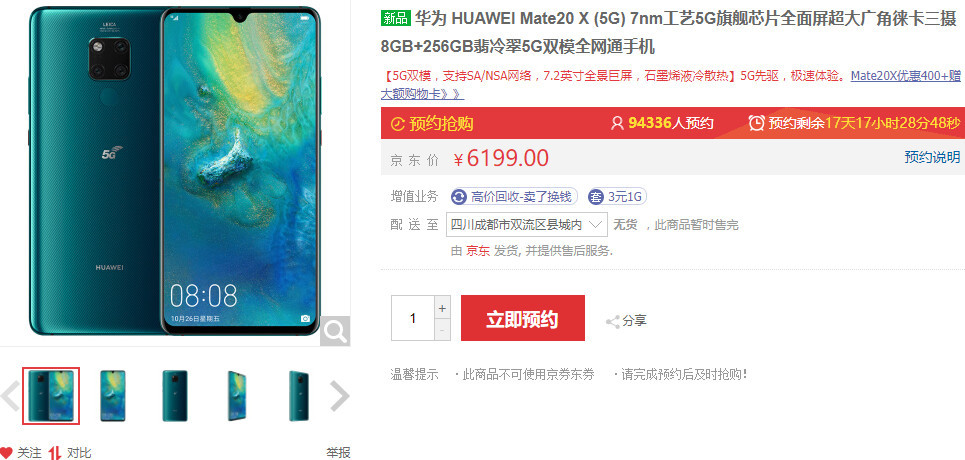Click the 京东 seller link
The width and height of the screenshot is (965, 460).
(478, 251)
